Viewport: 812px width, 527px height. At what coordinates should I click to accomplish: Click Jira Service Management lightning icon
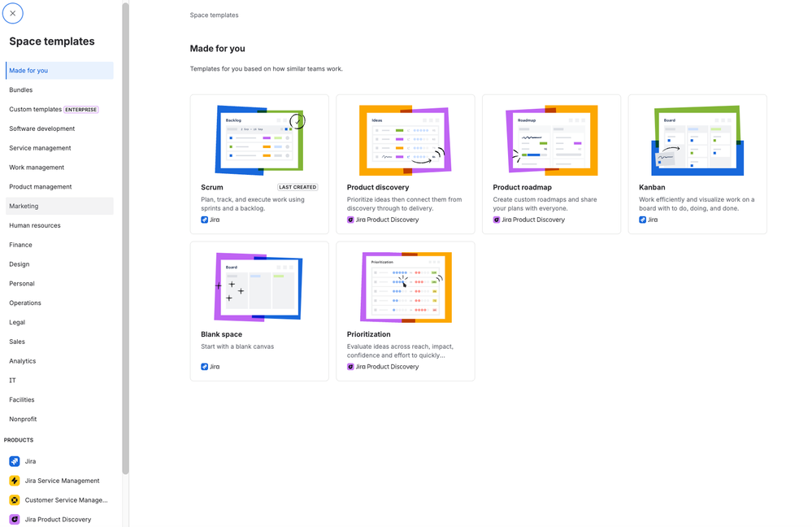[15, 481]
